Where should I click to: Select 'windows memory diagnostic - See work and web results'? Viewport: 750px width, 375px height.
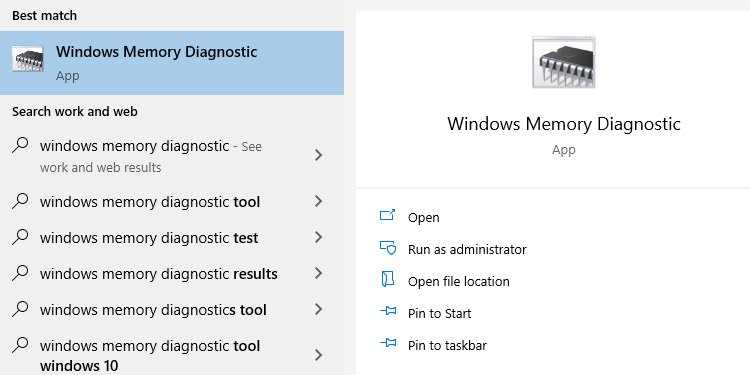172,156
